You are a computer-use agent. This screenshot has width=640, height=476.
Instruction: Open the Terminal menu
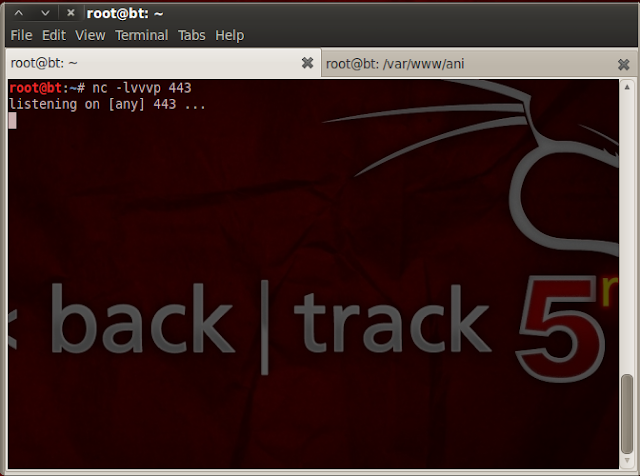coord(142,36)
